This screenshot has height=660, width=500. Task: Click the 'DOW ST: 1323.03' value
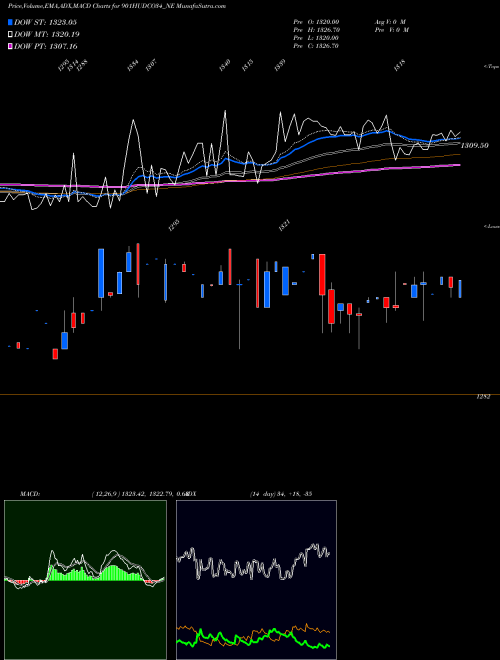click(45, 22)
